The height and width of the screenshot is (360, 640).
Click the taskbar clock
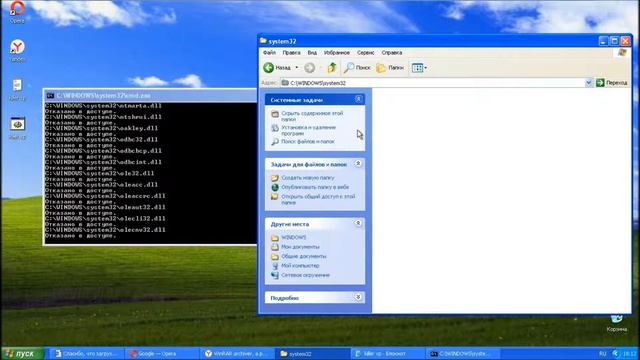pyautogui.click(x=630, y=353)
